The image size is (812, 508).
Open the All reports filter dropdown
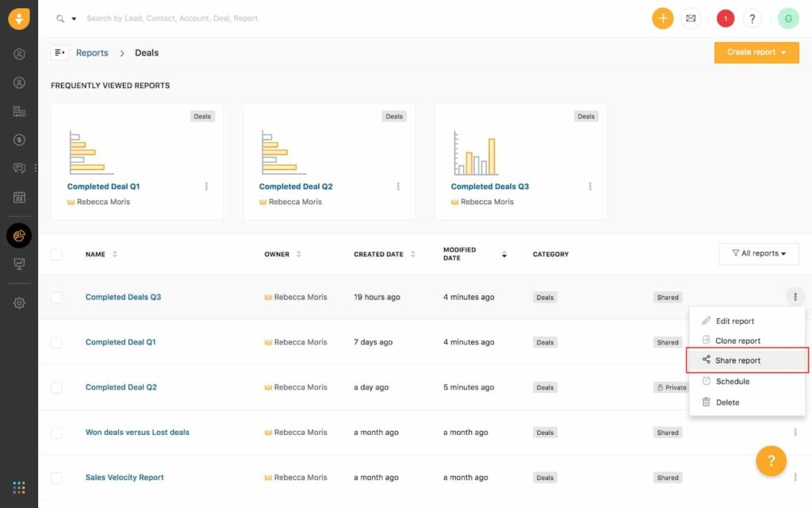758,253
